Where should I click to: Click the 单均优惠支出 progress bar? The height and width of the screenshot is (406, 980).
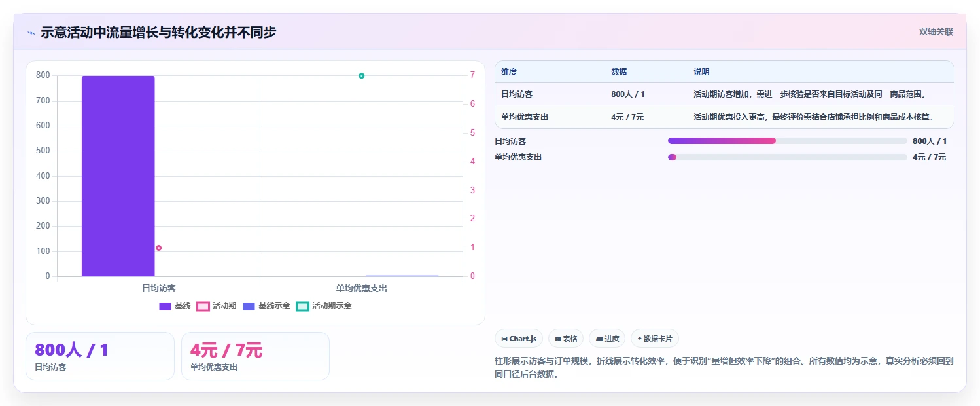click(x=787, y=157)
